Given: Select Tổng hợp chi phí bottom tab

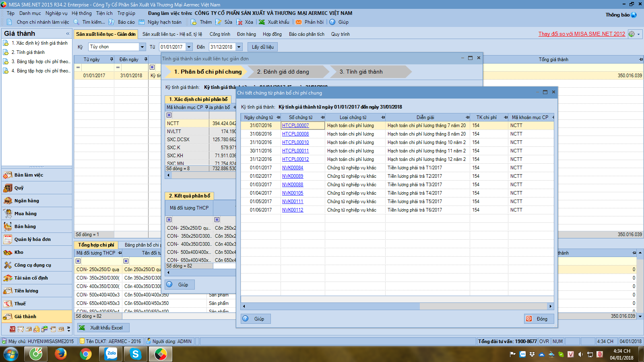Looking at the screenshot, I should click(x=96, y=245).
